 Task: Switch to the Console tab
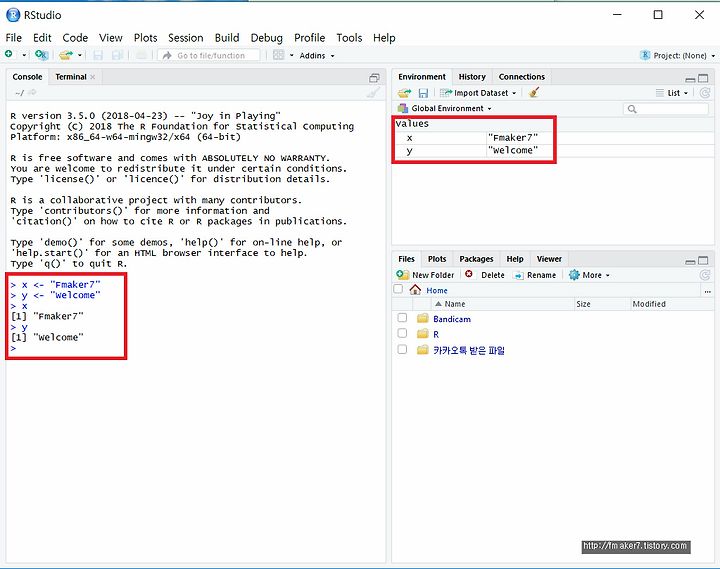pyautogui.click(x=27, y=77)
